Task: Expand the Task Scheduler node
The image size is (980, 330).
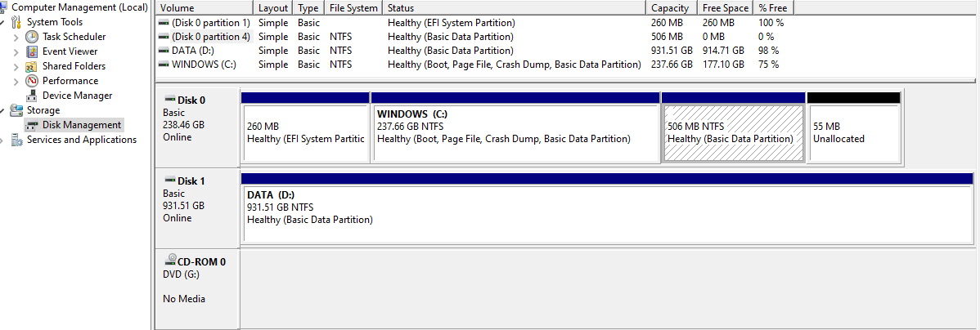Action: [x=16, y=37]
